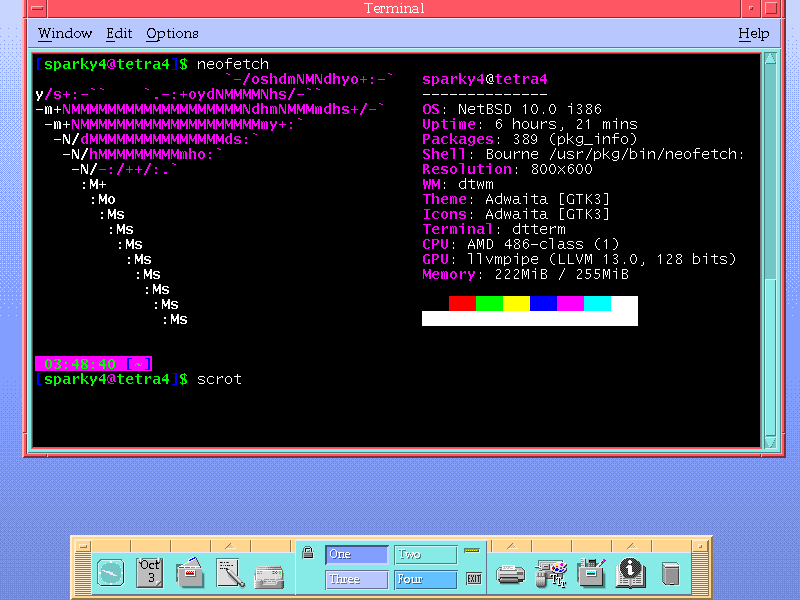Open the Text Editor pencil icon
Image resolution: width=800 pixels, height=600 pixels.
[230, 573]
